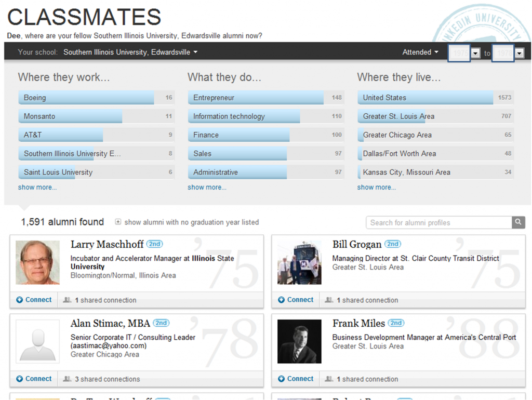Expand show more under Where they work
The width and height of the screenshot is (532, 400).
pyautogui.click(x=37, y=188)
